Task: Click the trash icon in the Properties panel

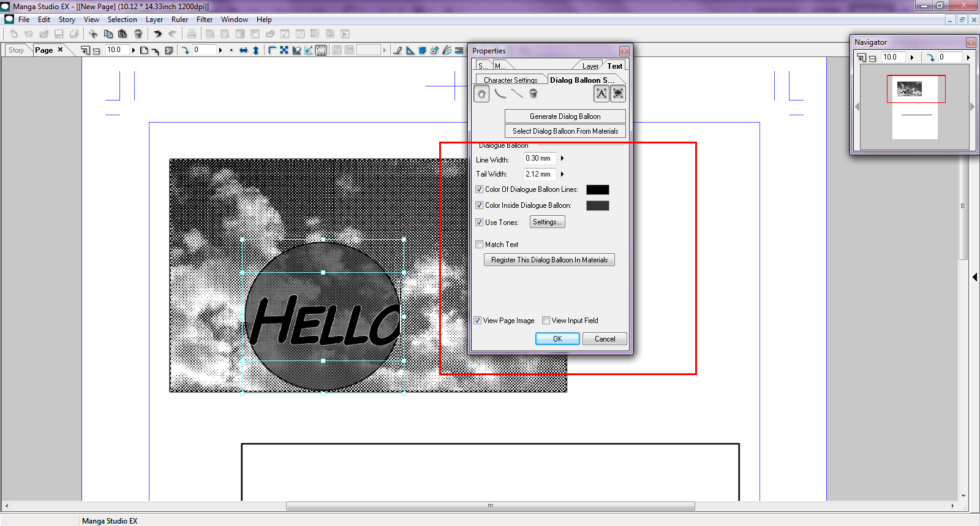Action: pos(533,93)
